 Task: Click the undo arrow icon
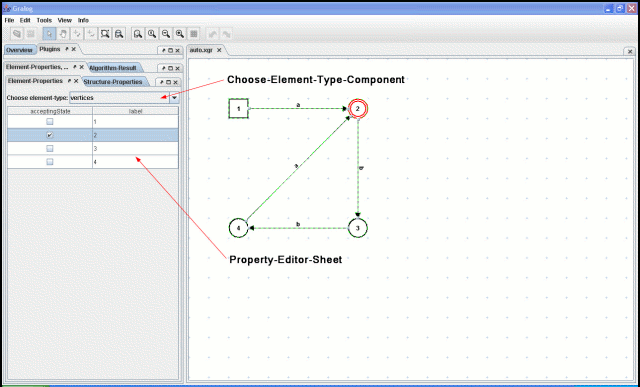point(213,34)
